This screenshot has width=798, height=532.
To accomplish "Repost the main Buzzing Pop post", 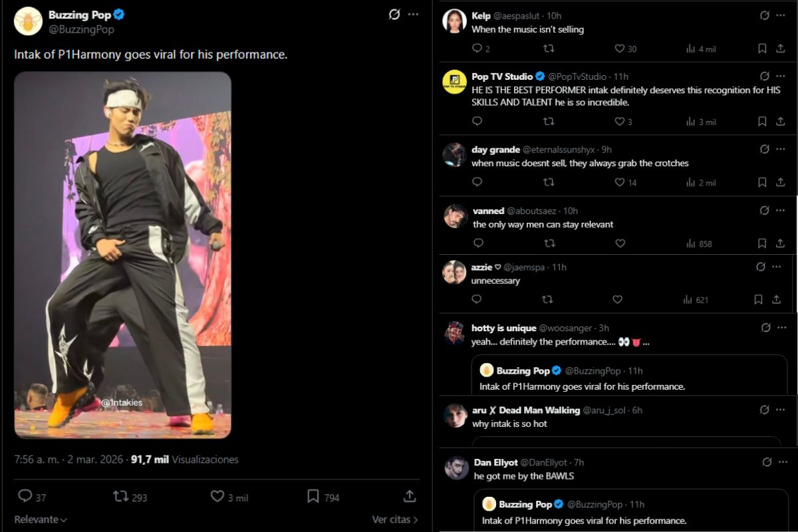I will click(x=120, y=497).
